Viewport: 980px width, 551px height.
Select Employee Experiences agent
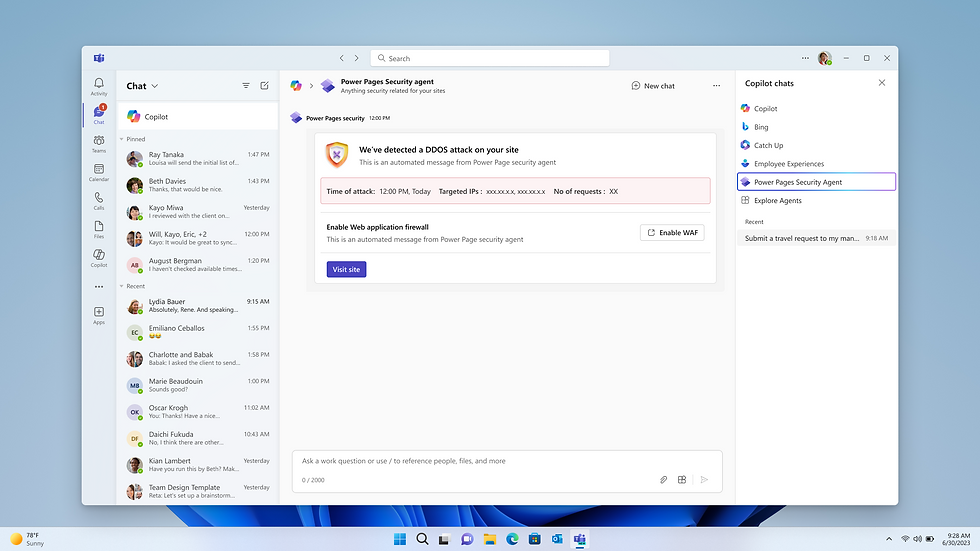pos(816,164)
